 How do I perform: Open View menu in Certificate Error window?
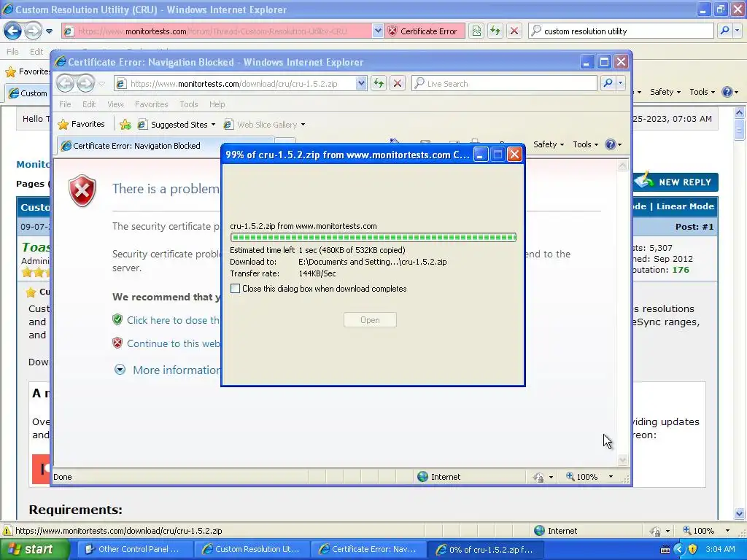click(x=115, y=104)
